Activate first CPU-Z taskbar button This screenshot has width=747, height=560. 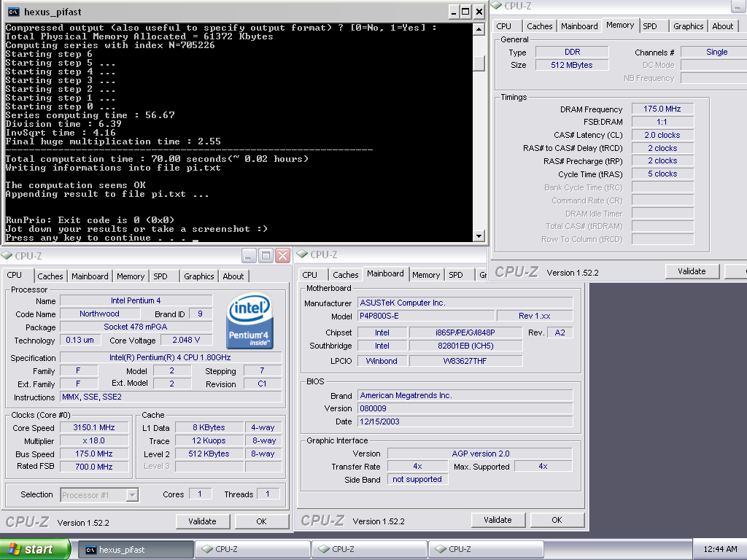coord(252,550)
